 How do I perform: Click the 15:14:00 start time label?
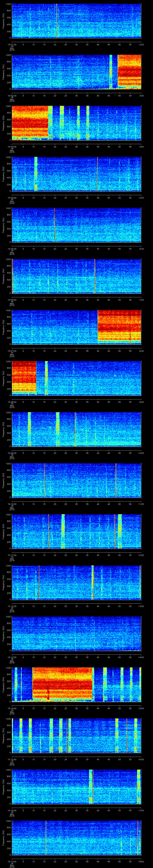(x=12, y=708)
